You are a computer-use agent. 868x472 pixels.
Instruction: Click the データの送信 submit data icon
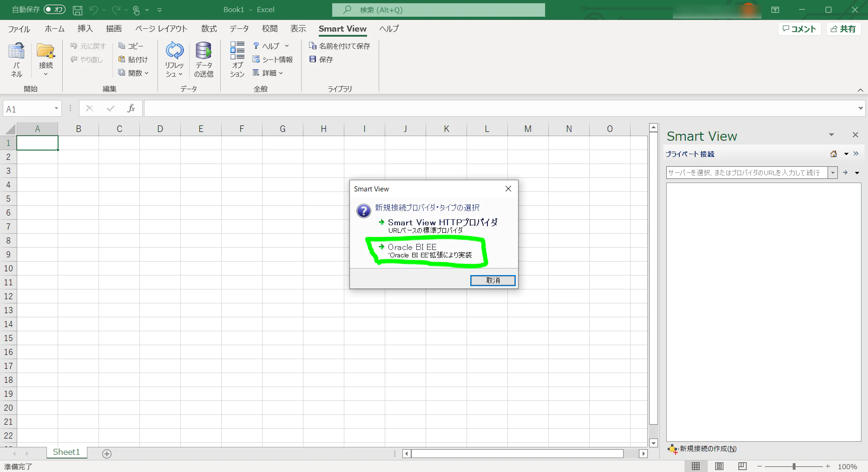(204, 51)
